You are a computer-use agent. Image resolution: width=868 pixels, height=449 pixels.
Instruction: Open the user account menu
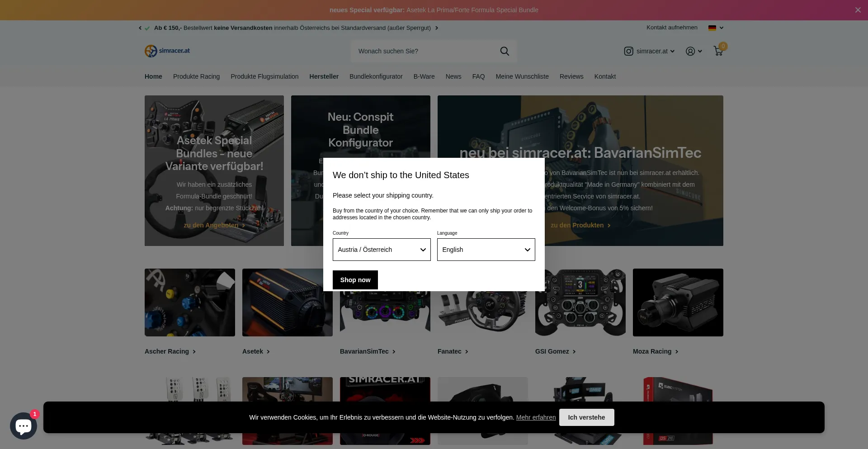tap(693, 51)
